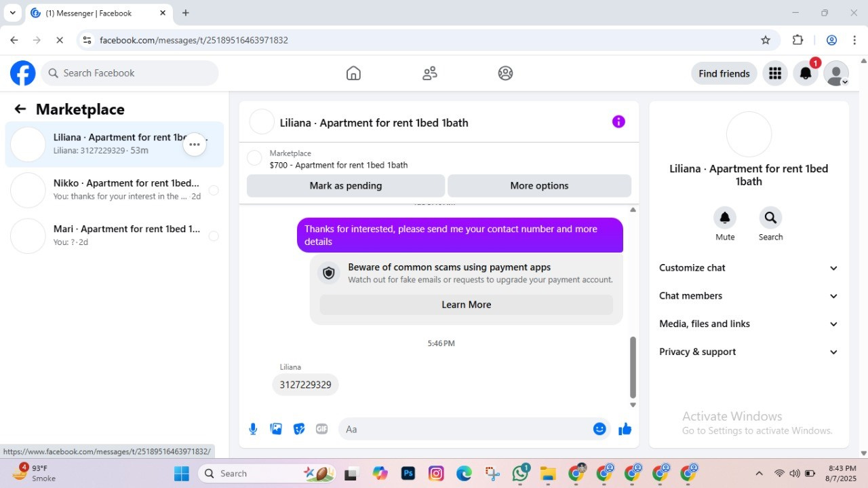
Task: Open volume control in system tray
Action: click(794, 474)
